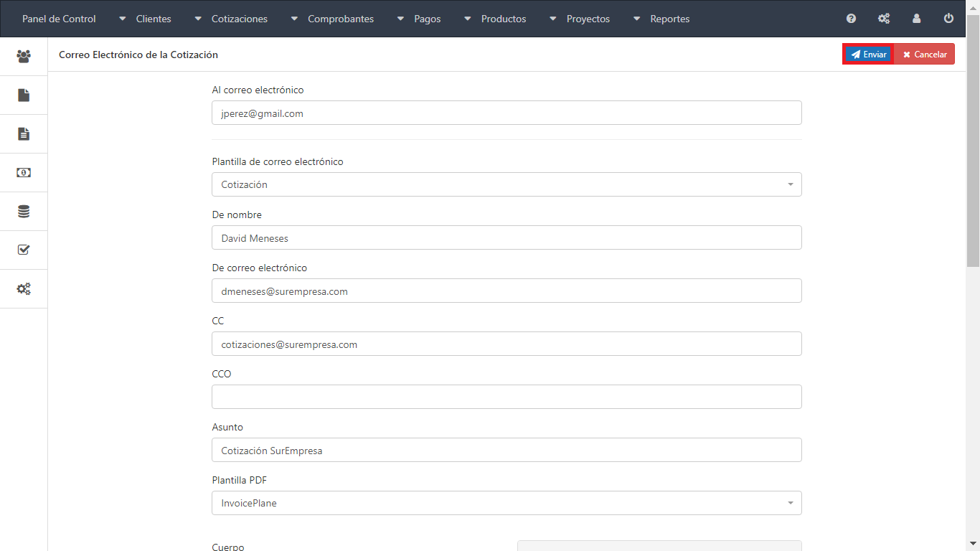Click the payments money icon in the sidebar
The width and height of the screenshot is (980, 551).
[24, 172]
